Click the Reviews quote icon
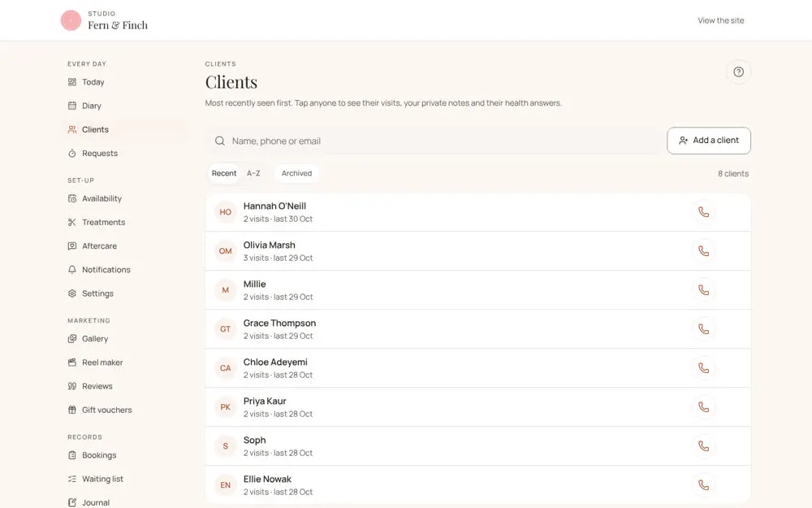Image resolution: width=812 pixels, height=508 pixels. (72, 386)
